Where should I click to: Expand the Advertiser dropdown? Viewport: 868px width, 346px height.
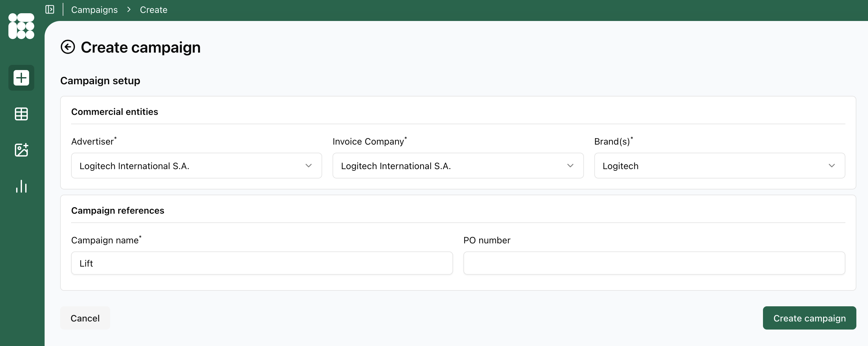(x=196, y=166)
